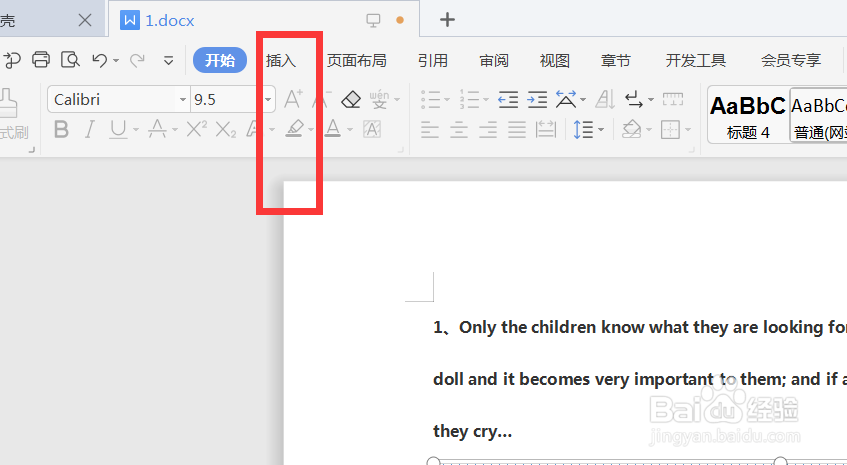Click the distributed alignment icon

click(x=546, y=130)
